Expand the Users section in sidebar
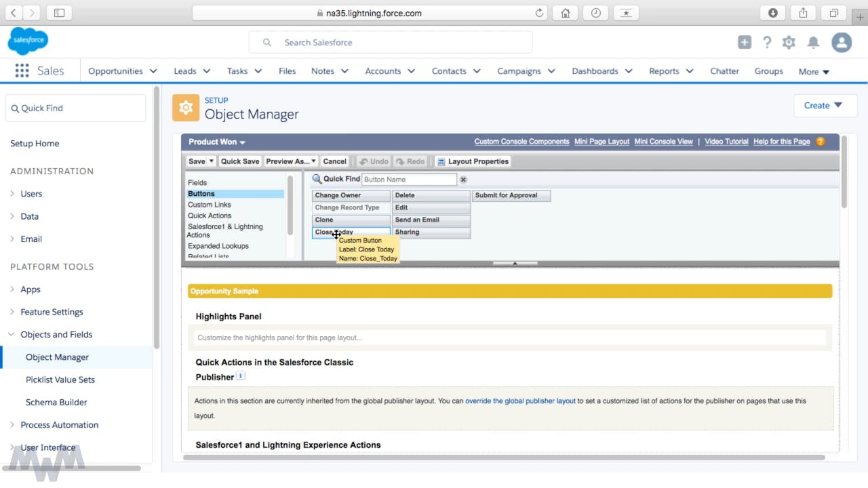The image size is (868, 488). click(12, 194)
